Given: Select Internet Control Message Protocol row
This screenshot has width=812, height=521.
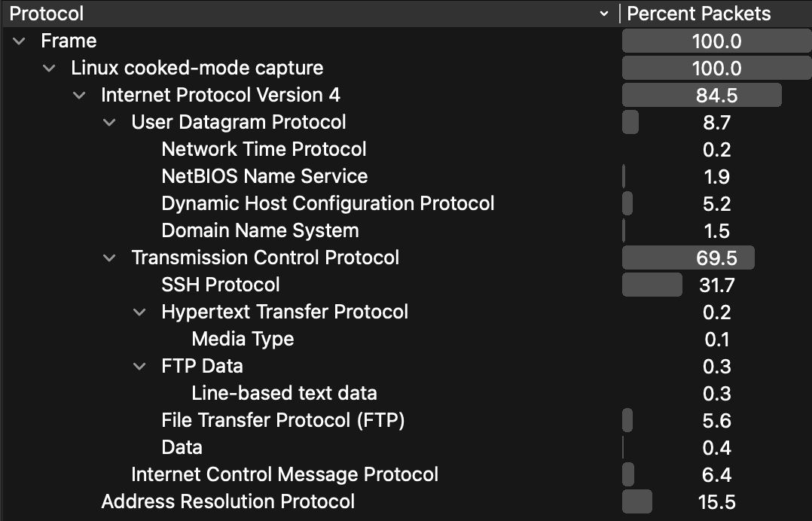Looking at the screenshot, I should [285, 475].
